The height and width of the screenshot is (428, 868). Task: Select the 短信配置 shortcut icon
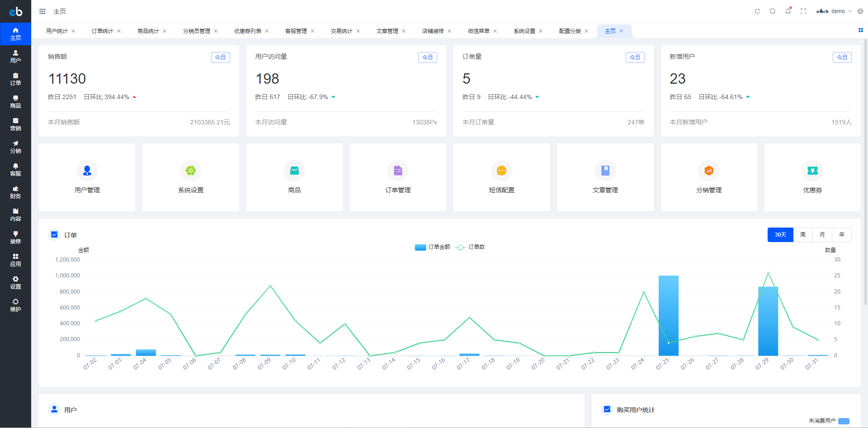tap(501, 171)
